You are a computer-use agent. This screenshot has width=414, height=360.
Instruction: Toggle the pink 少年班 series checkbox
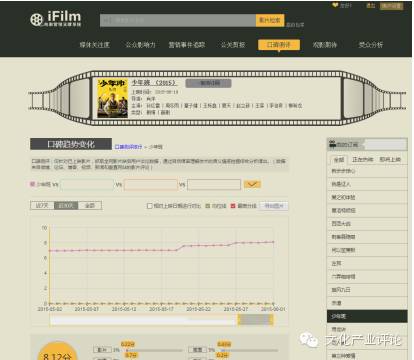pyautogui.click(x=32, y=184)
